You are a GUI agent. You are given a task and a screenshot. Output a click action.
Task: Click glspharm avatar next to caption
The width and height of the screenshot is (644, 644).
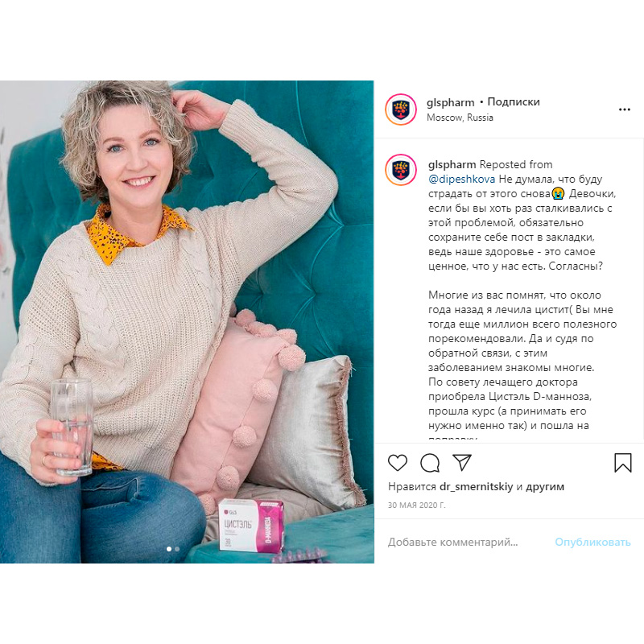click(x=401, y=170)
